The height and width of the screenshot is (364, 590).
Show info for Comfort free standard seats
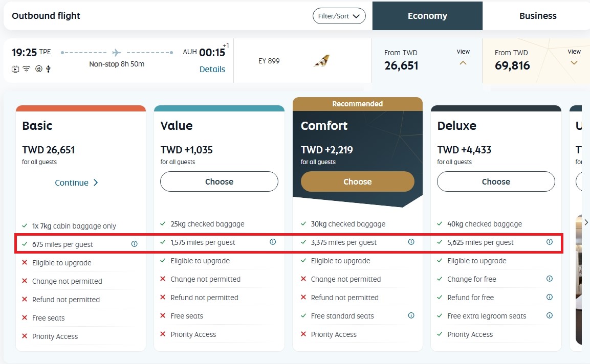coord(411,315)
